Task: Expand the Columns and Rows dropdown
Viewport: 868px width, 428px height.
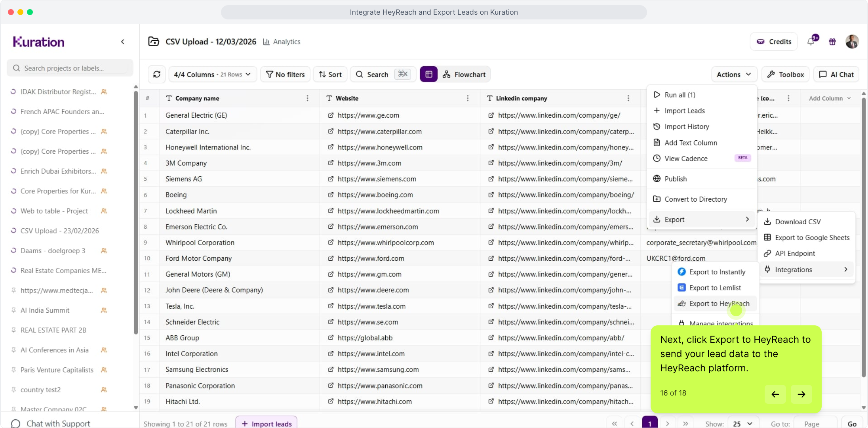Action: pyautogui.click(x=213, y=74)
